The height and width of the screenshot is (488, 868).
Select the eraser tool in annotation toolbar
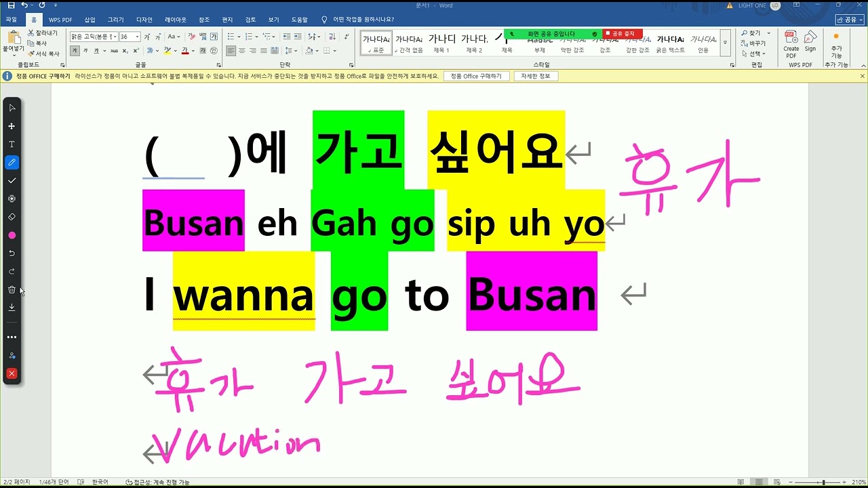pyautogui.click(x=12, y=217)
